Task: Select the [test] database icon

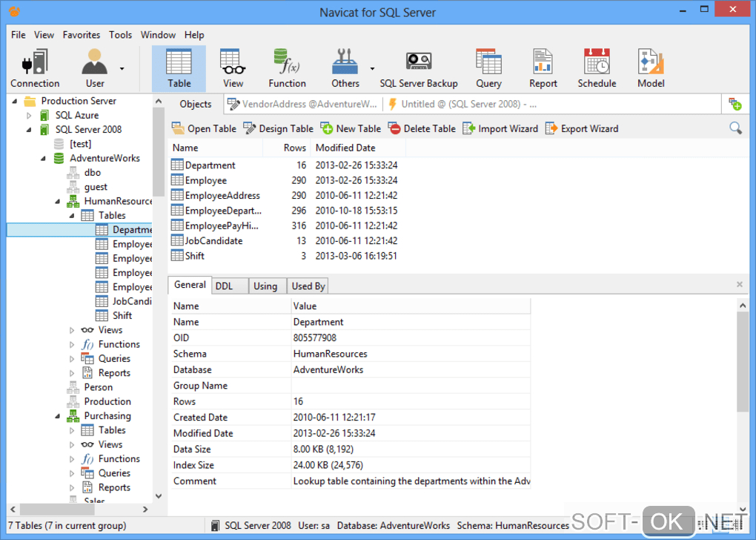Action: click(59, 144)
